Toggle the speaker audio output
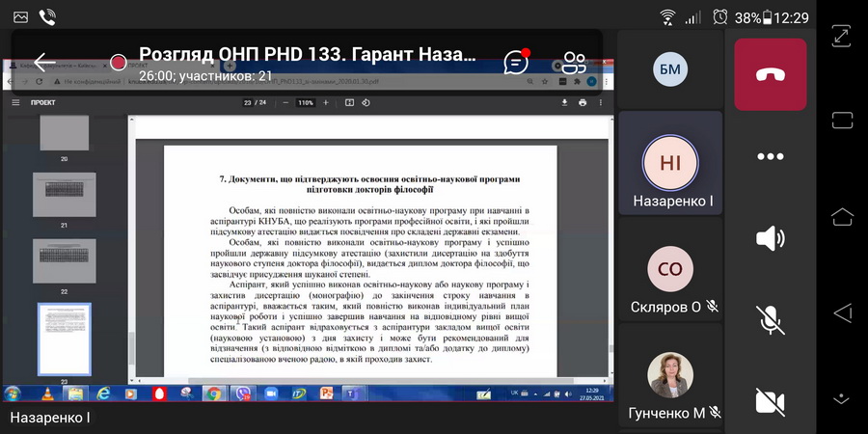The image size is (868, 434). click(770, 238)
